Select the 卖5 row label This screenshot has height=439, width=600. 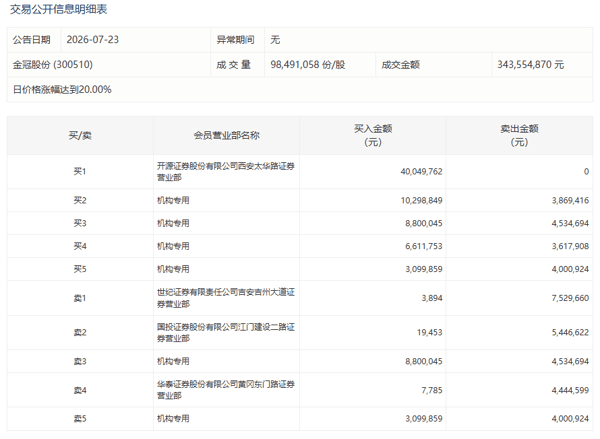80,419
